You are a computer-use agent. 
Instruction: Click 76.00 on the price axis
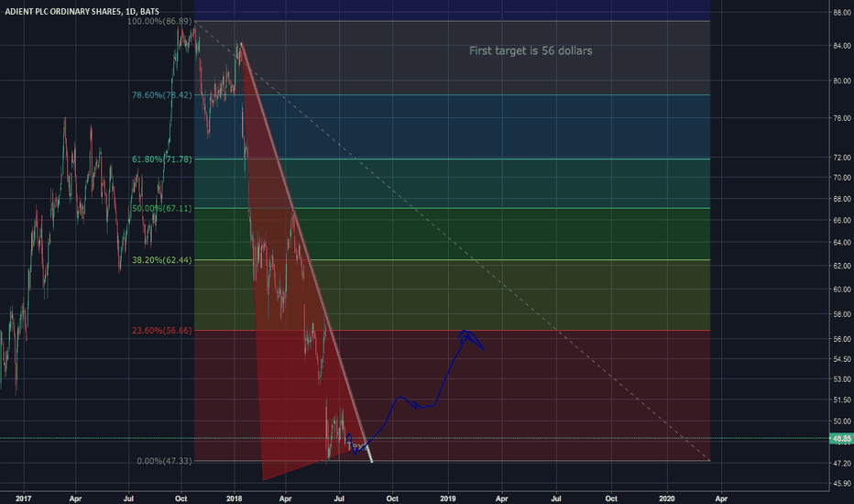tap(841, 117)
